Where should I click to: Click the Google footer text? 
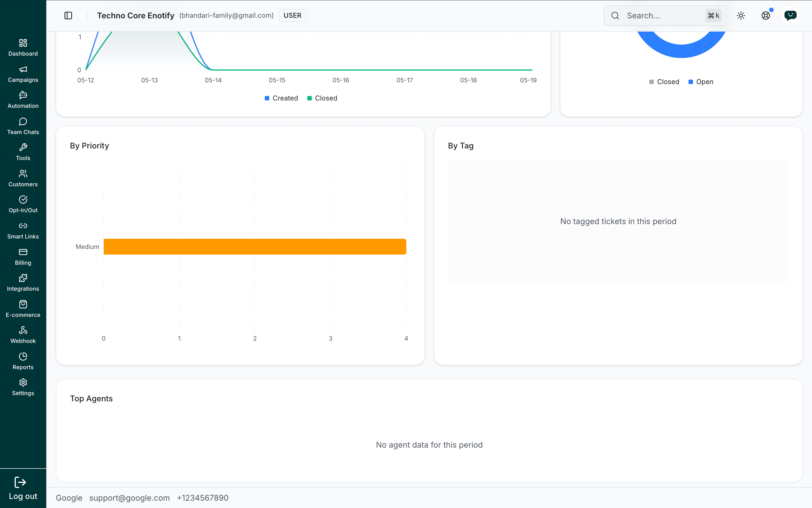click(x=69, y=498)
